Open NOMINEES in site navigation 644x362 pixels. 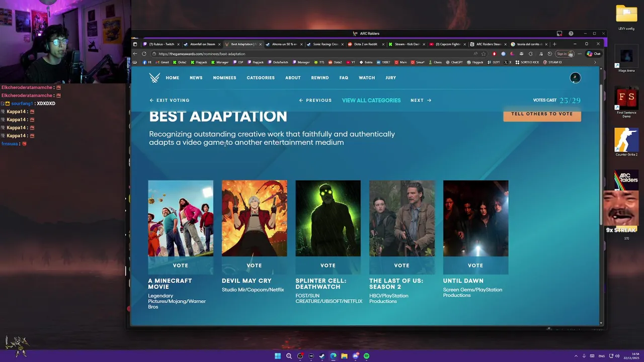pyautogui.click(x=224, y=78)
